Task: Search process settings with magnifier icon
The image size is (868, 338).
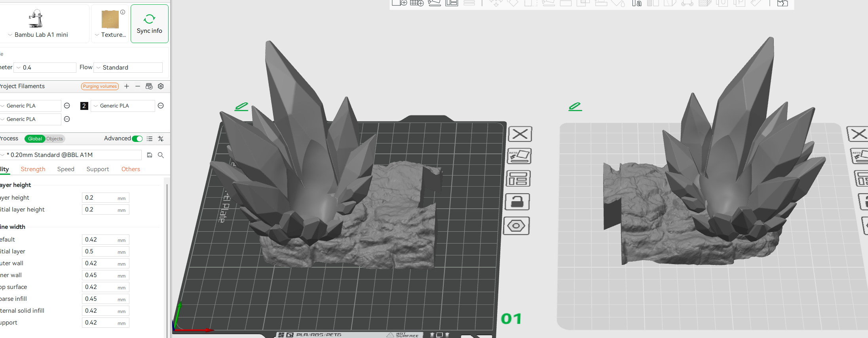Action: tap(161, 155)
